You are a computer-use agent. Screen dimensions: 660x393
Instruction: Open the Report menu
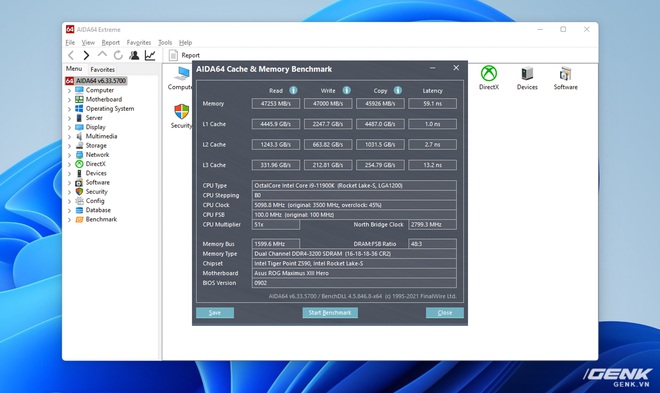(111, 42)
